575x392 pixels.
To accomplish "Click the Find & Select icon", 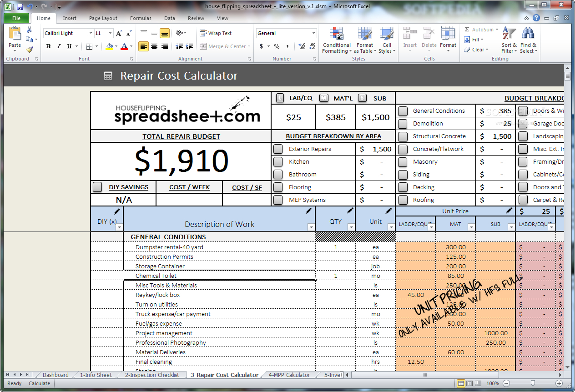I will [528, 41].
